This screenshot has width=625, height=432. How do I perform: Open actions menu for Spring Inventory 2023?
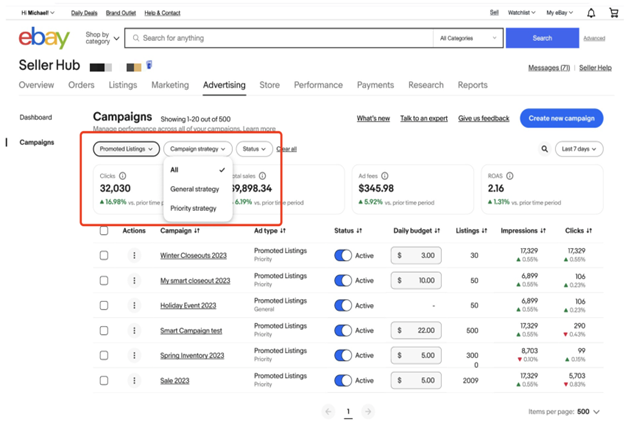[x=134, y=355]
